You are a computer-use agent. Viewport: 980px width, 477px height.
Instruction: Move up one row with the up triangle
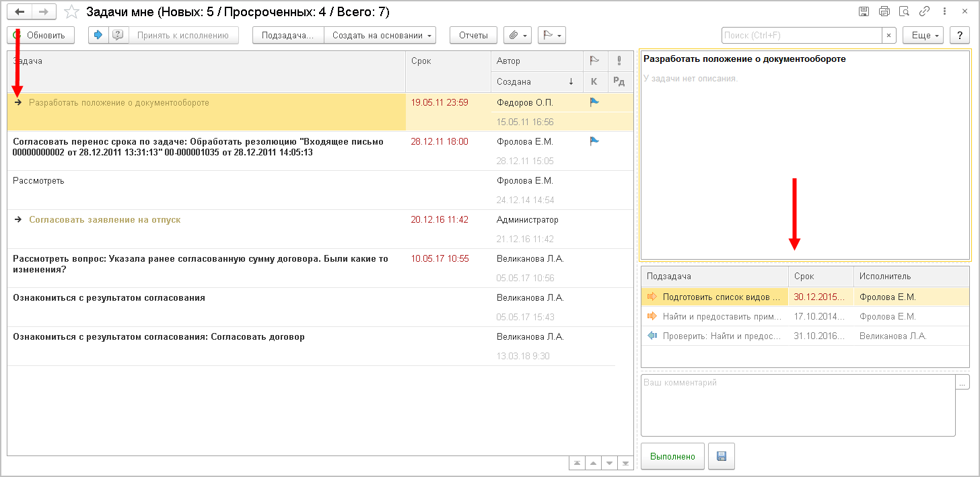(594, 463)
